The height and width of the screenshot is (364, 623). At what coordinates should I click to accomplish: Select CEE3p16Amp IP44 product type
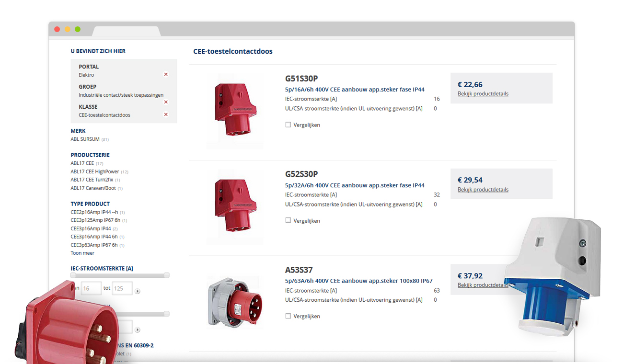[x=91, y=228]
